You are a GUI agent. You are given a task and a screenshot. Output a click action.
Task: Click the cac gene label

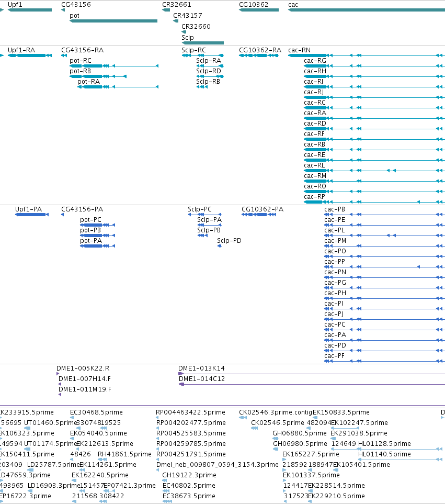tap(293, 5)
